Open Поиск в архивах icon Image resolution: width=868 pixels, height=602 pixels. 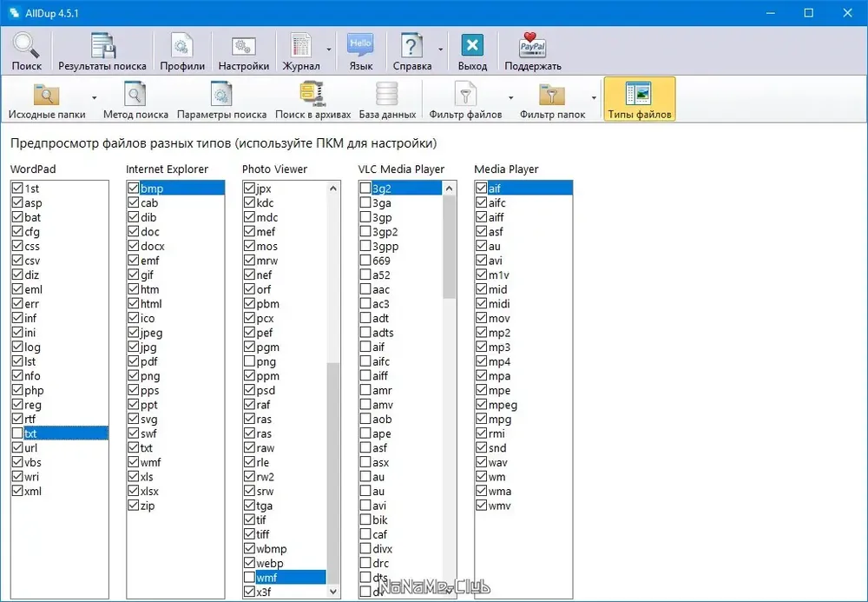[x=312, y=94]
